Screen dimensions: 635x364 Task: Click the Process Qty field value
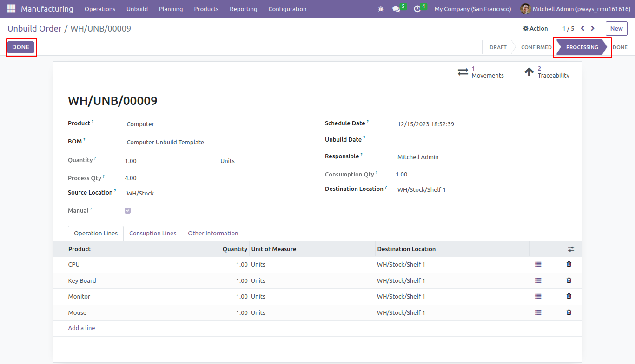[131, 178]
